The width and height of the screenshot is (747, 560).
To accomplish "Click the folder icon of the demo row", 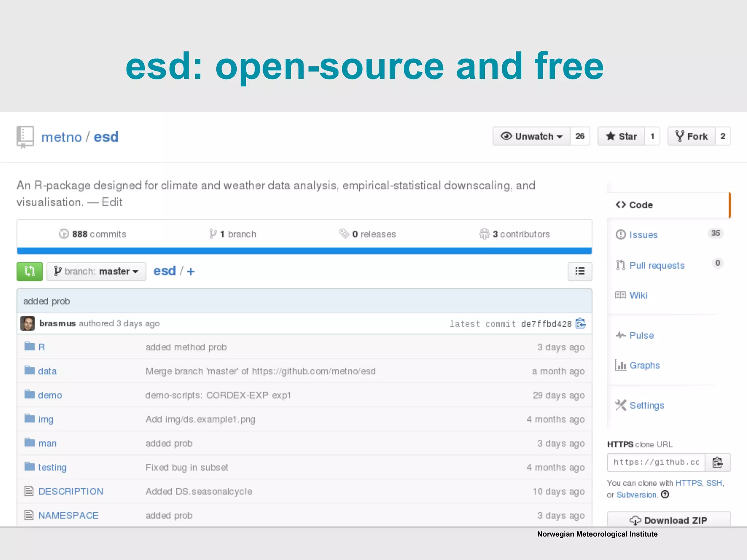I will pos(30,394).
